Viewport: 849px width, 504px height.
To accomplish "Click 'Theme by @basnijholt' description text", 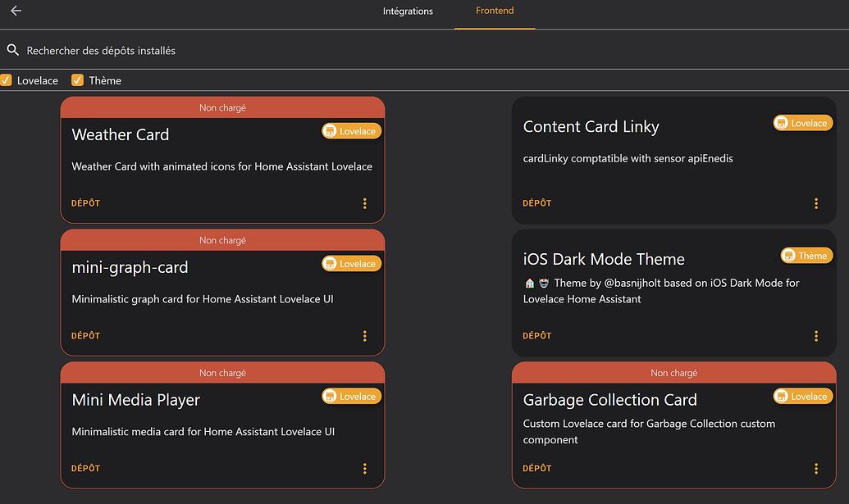I will pos(661,291).
